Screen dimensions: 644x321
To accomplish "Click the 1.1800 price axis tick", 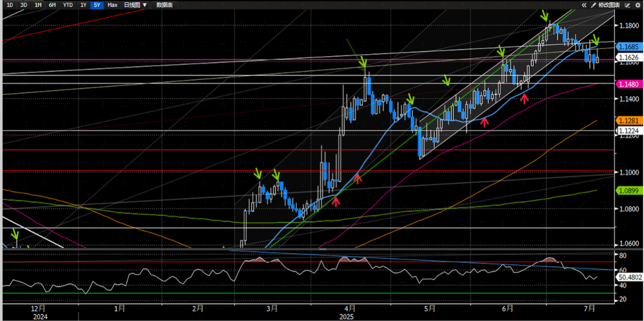I will pos(629,26).
